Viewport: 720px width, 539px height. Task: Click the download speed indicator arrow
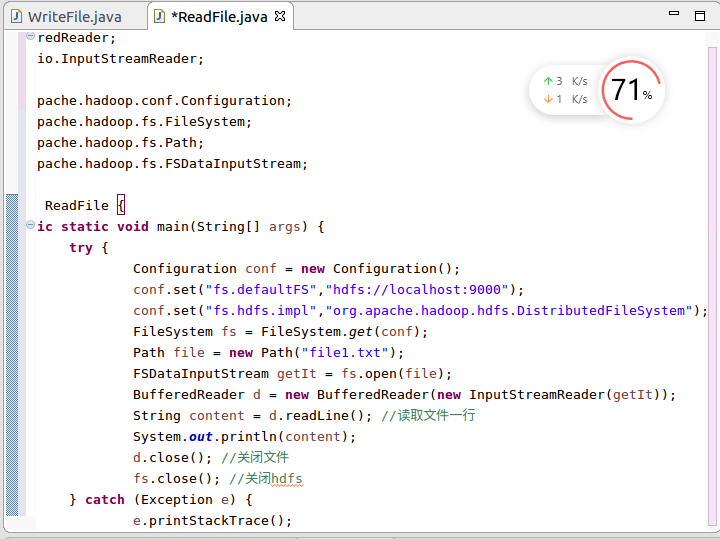coord(548,99)
